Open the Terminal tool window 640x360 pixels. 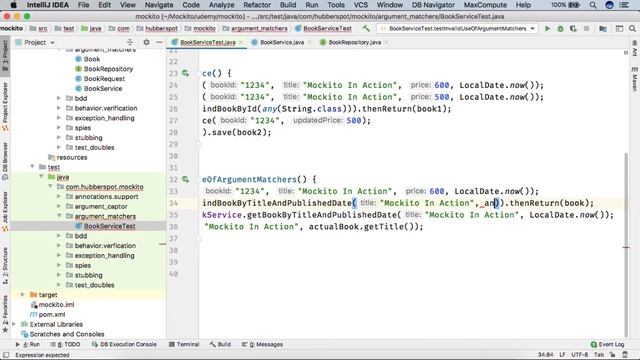tap(184, 344)
